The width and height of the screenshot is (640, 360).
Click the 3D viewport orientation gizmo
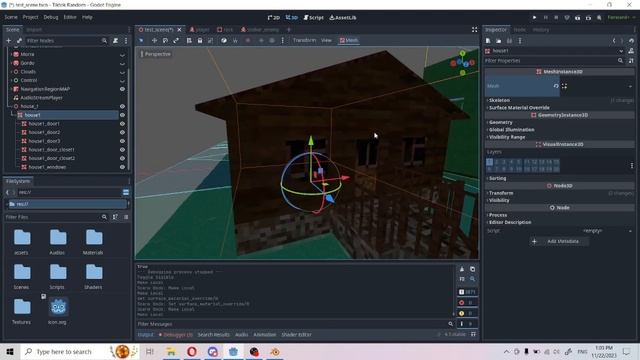pos(462,63)
